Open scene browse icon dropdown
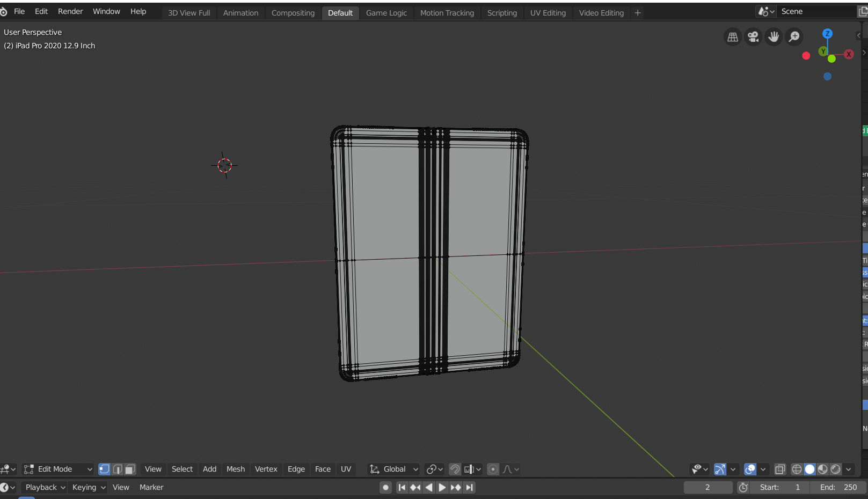The width and height of the screenshot is (868, 499). [766, 11]
